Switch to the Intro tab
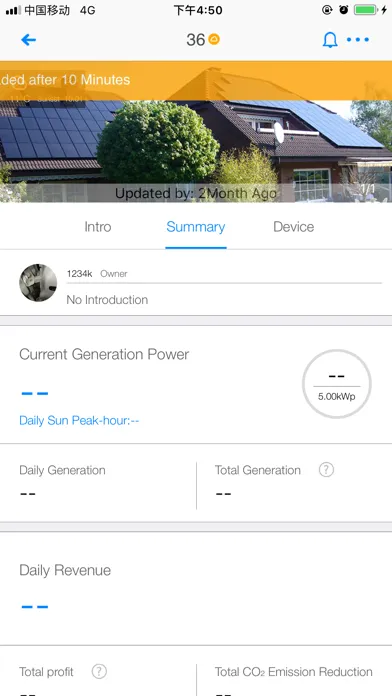This screenshot has width=392, height=696. tap(98, 227)
